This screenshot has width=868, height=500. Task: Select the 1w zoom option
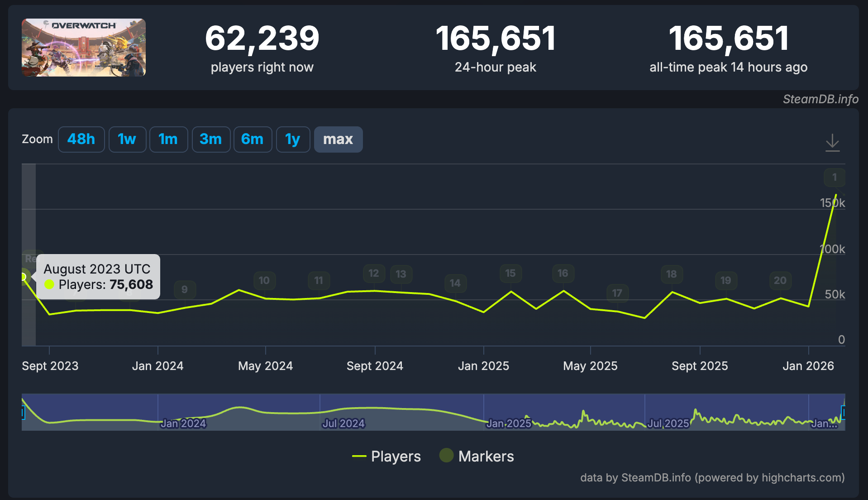[127, 139]
